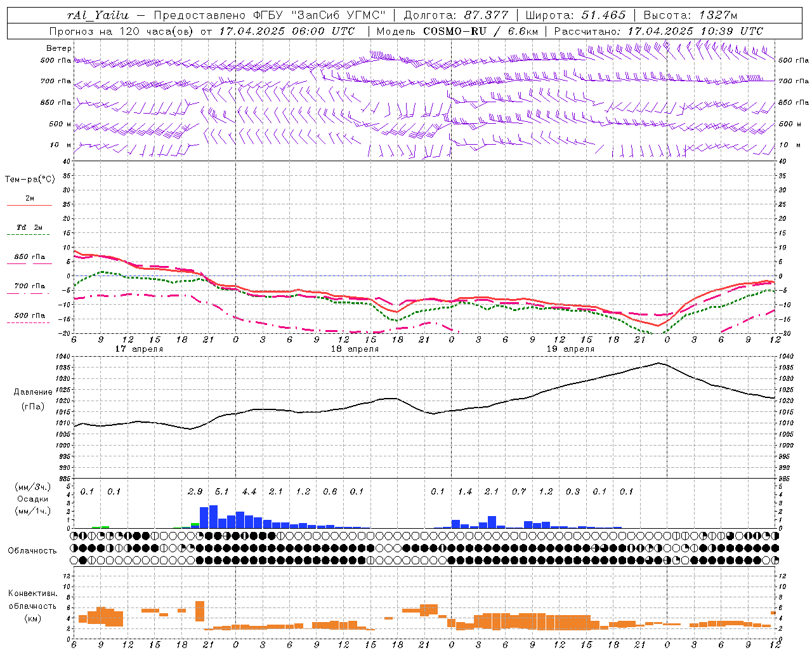This screenshot has height=650, width=812.
Task: Select the Давление pressure panel label
Action: [32, 392]
